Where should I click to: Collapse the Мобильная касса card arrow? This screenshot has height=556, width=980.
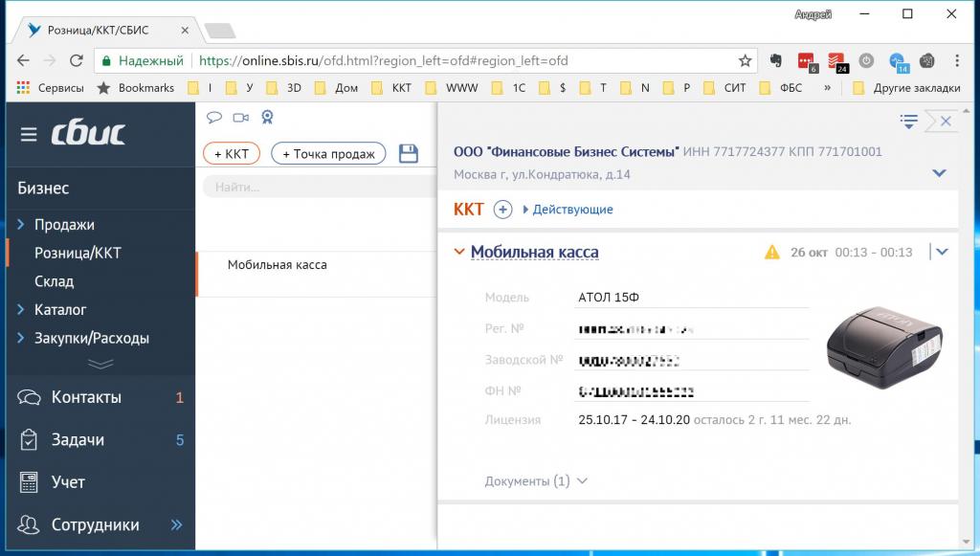pyautogui.click(x=458, y=253)
